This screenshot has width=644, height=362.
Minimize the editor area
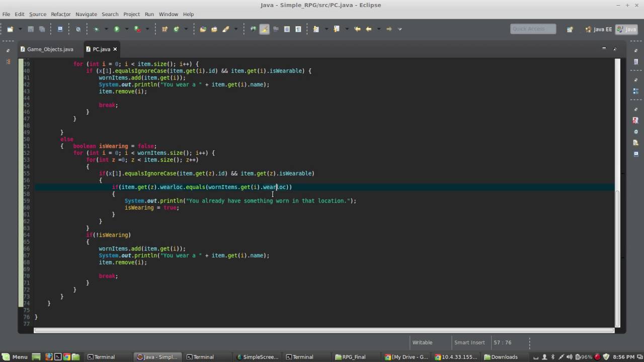pos(604,48)
